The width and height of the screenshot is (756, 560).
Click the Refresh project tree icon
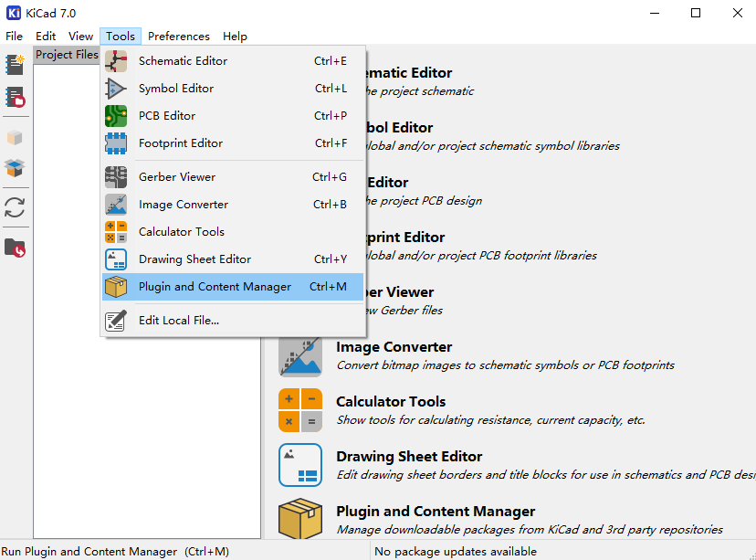(x=15, y=208)
